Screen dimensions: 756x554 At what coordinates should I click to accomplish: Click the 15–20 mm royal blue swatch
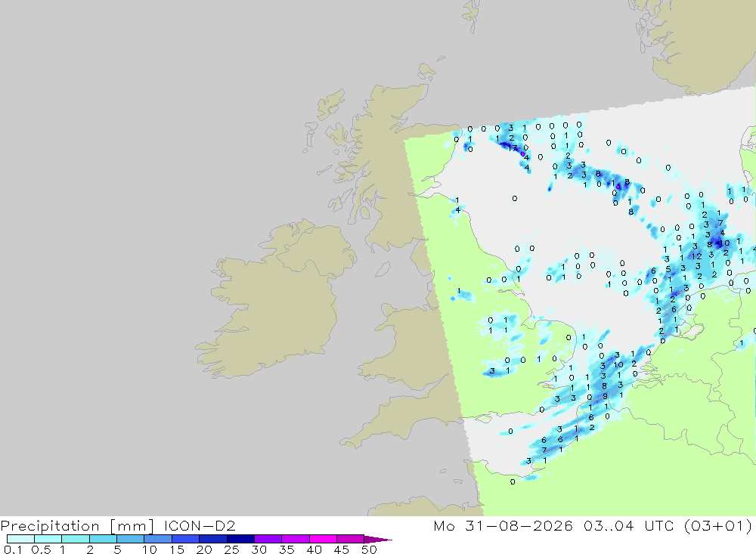185,539
